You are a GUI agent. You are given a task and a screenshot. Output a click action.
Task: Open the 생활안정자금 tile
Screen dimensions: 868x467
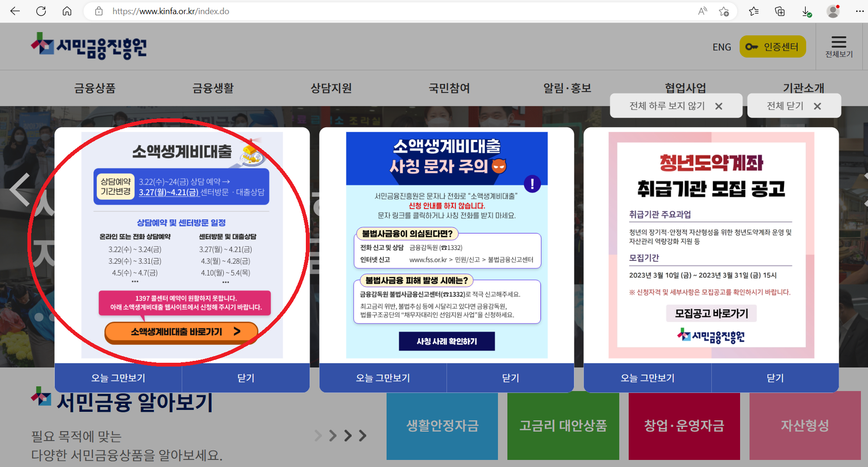[x=442, y=425]
